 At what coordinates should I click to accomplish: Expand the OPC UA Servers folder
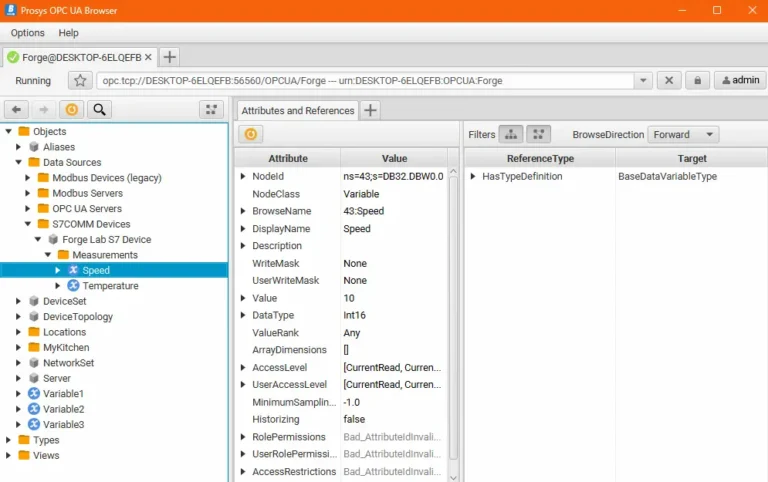point(28,209)
